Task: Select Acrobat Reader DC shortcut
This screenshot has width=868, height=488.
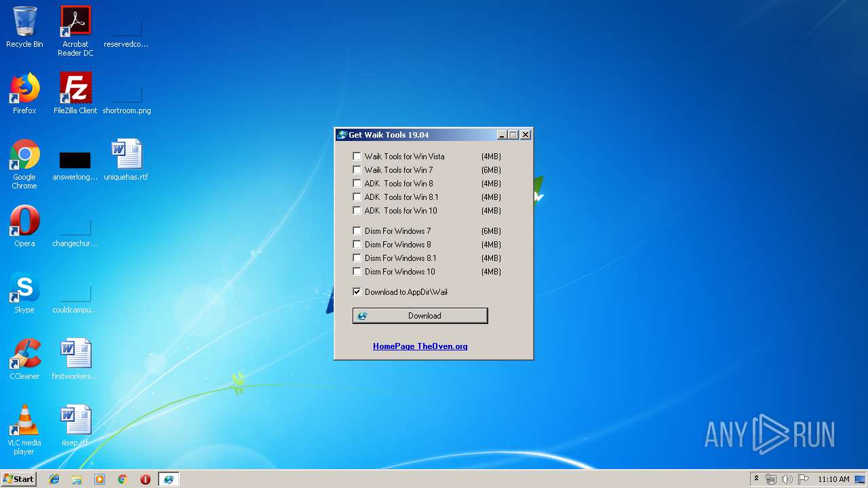Action: point(75,31)
